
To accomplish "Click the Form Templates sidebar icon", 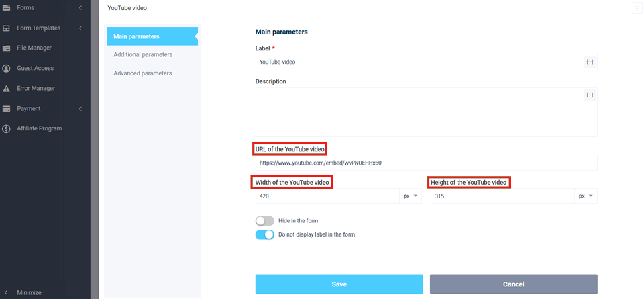I will tap(6, 28).
